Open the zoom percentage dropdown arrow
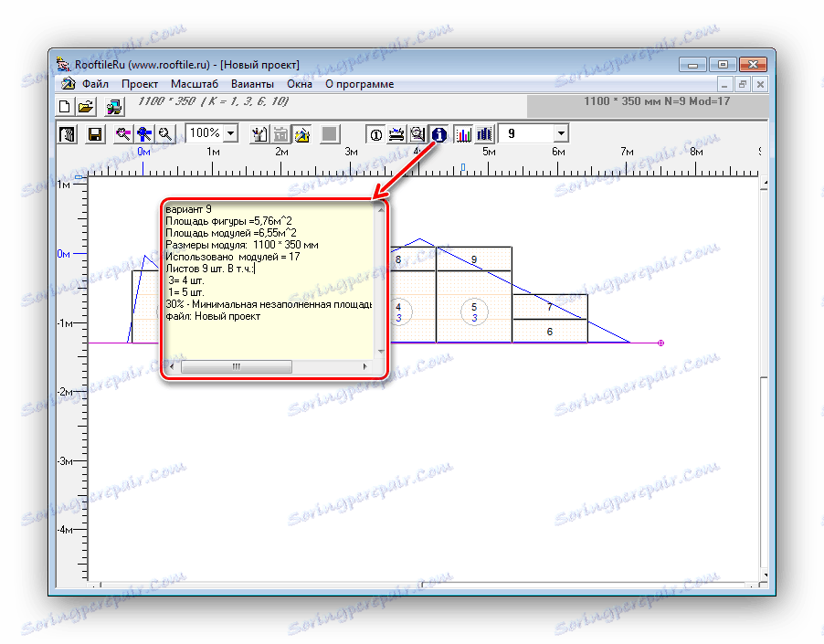Screen dimensions: 824x644 tap(231, 133)
